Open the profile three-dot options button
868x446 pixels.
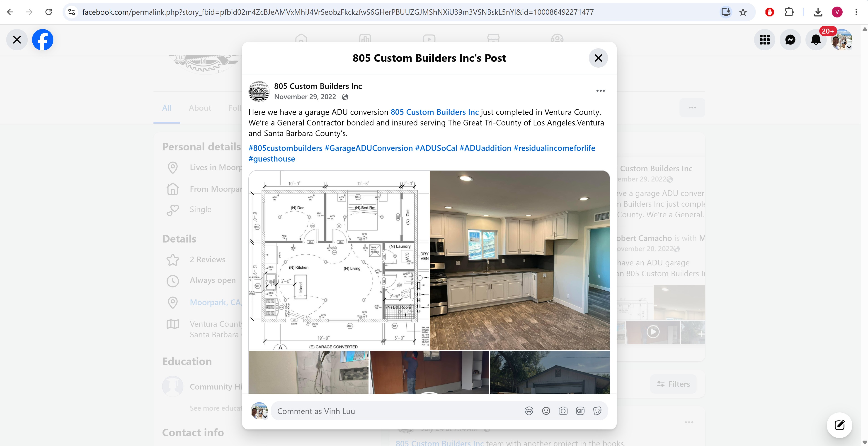(692, 108)
